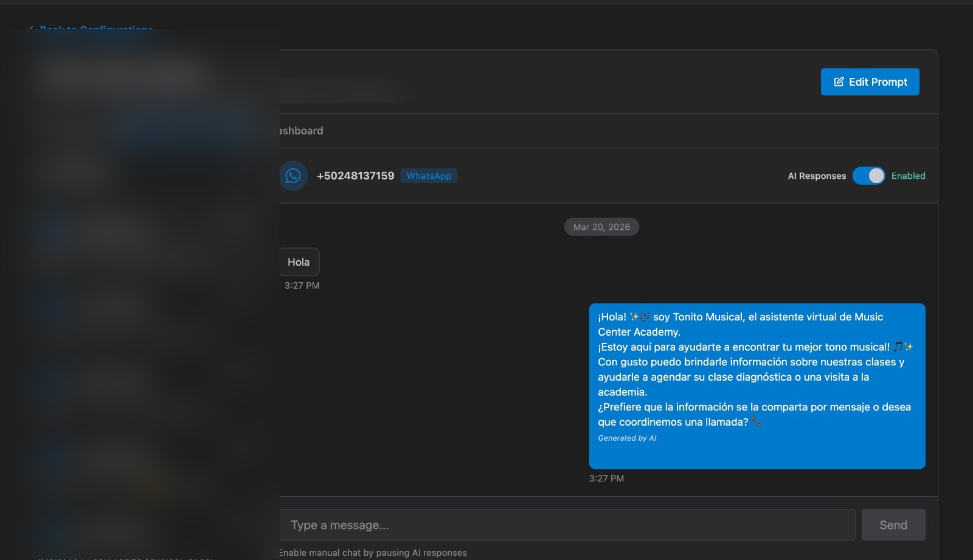Click the phone number +50248137159
The image size is (973, 560).
tap(356, 176)
